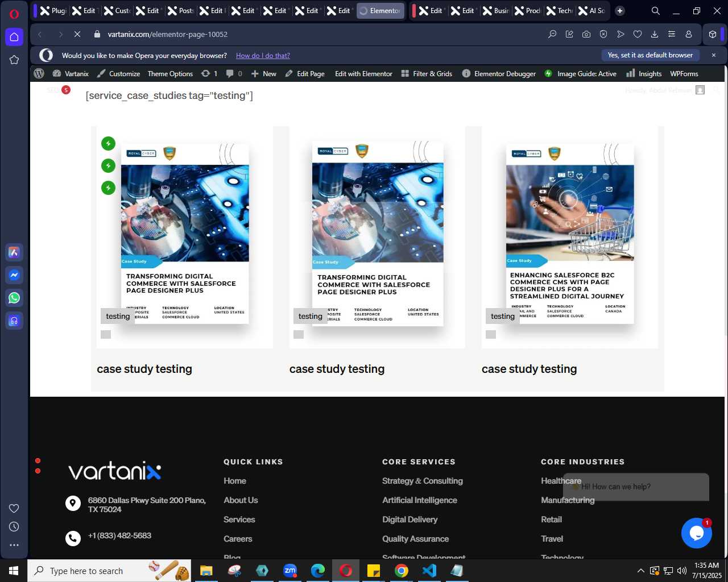
Task: Open the Windows Start menu
Action: point(14,571)
